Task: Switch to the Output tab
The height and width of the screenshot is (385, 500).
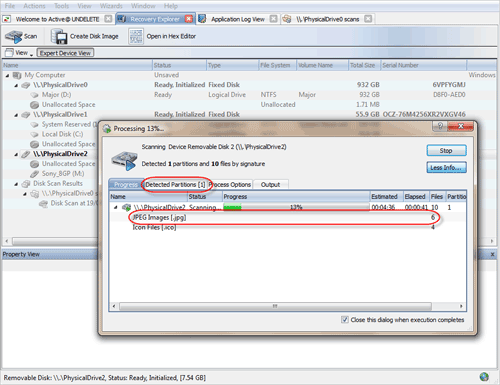Action: click(x=270, y=185)
